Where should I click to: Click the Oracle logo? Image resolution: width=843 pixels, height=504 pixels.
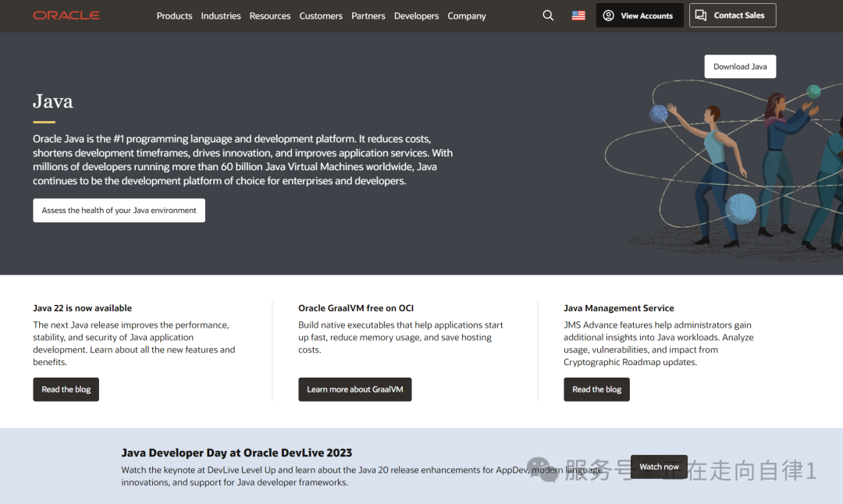pyautogui.click(x=66, y=16)
